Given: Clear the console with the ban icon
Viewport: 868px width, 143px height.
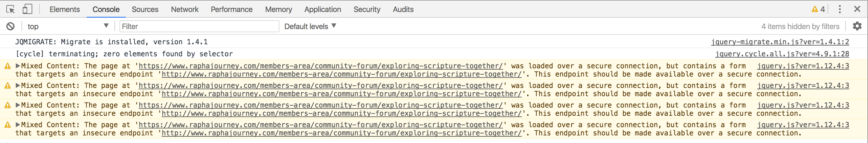Looking at the screenshot, I should 10,26.
